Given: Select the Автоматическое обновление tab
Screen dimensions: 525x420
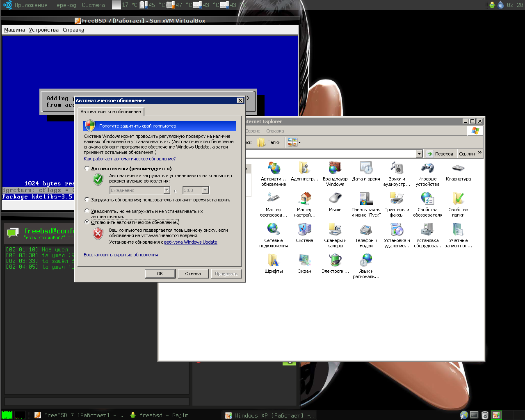Looking at the screenshot, I should click(111, 112).
